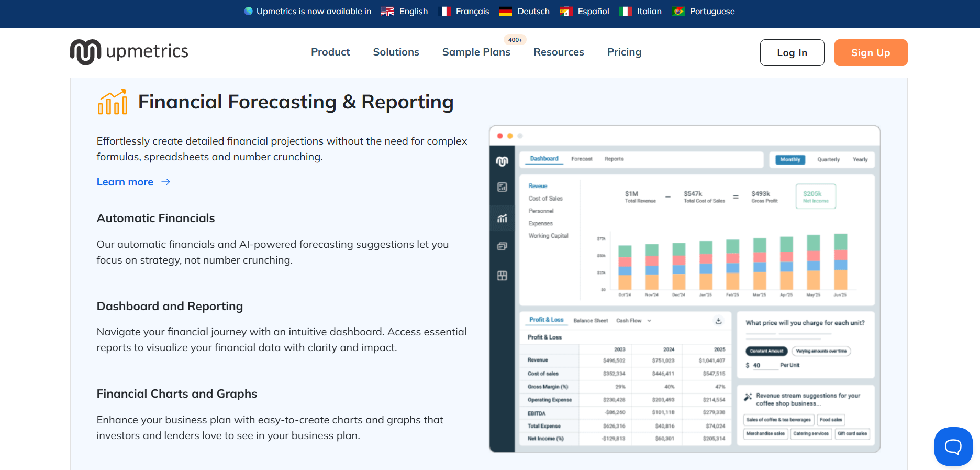The image size is (980, 470).
Task: Open the chat support bubble
Action: 953,446
